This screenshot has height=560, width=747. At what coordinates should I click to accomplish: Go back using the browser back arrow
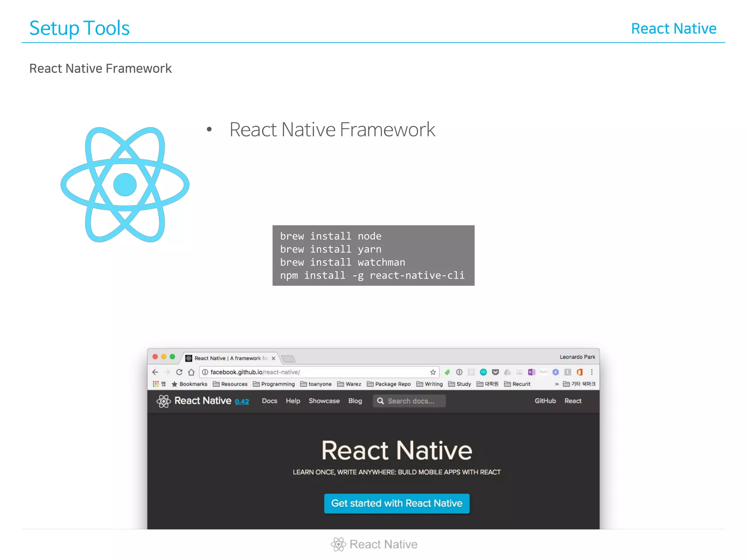click(155, 372)
